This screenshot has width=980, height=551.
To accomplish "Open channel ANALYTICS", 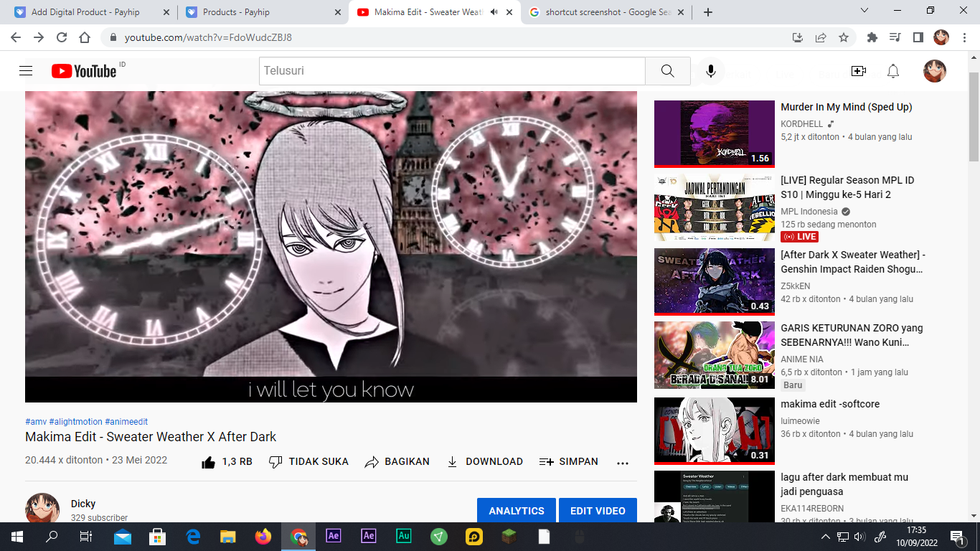I will (x=517, y=511).
